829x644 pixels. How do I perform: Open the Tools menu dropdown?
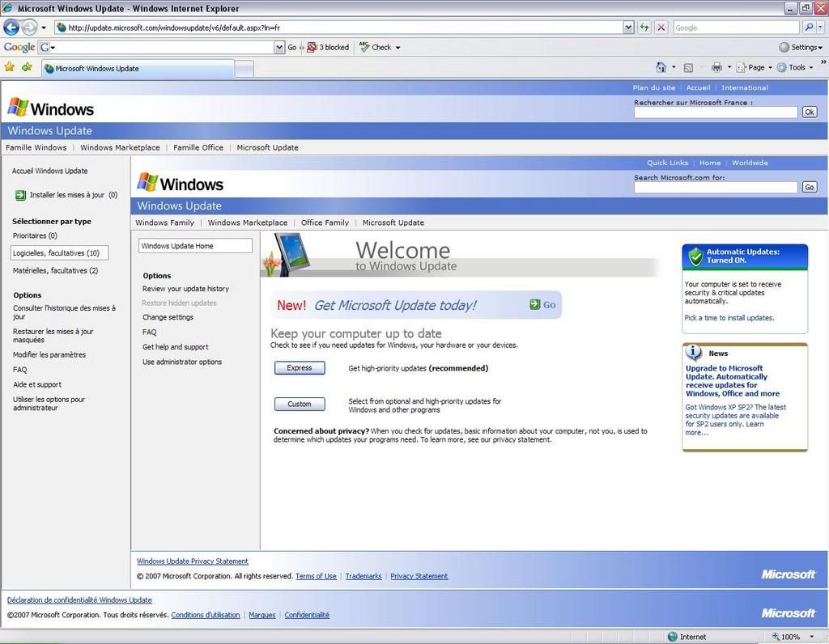(x=796, y=67)
